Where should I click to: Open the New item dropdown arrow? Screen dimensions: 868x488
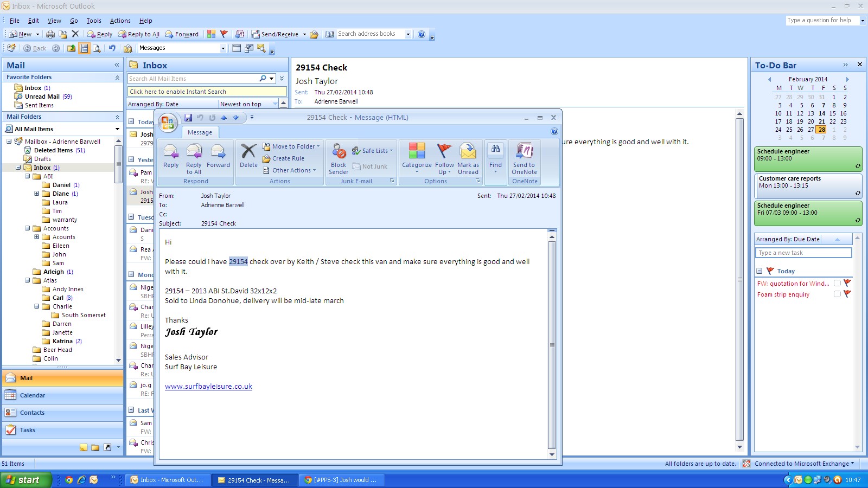pos(37,34)
